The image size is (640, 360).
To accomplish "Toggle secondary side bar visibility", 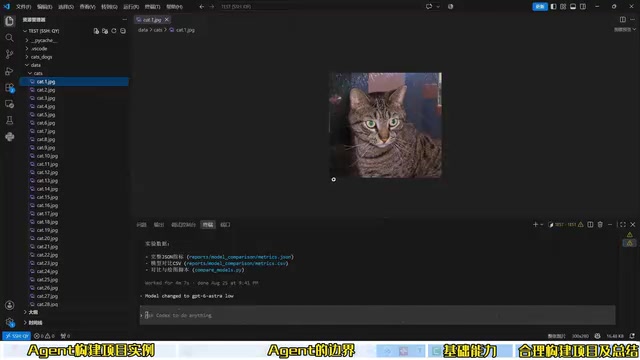I will (583, 7).
